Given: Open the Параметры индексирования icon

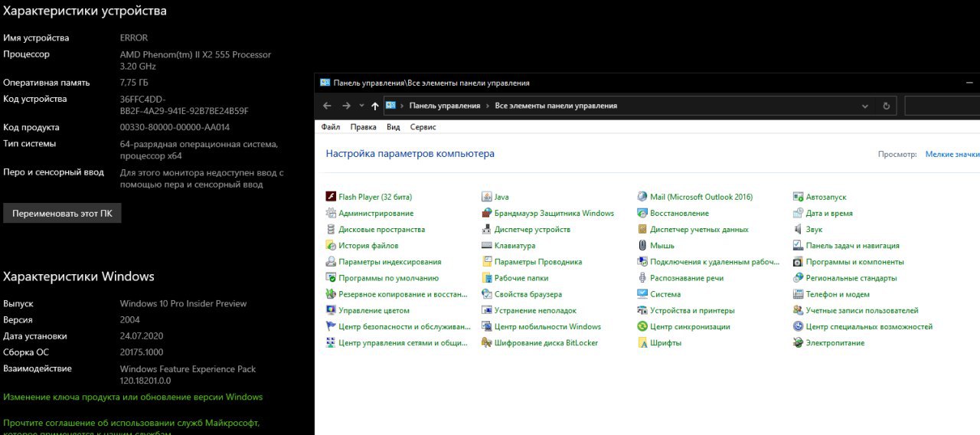Looking at the screenshot, I should [x=331, y=262].
